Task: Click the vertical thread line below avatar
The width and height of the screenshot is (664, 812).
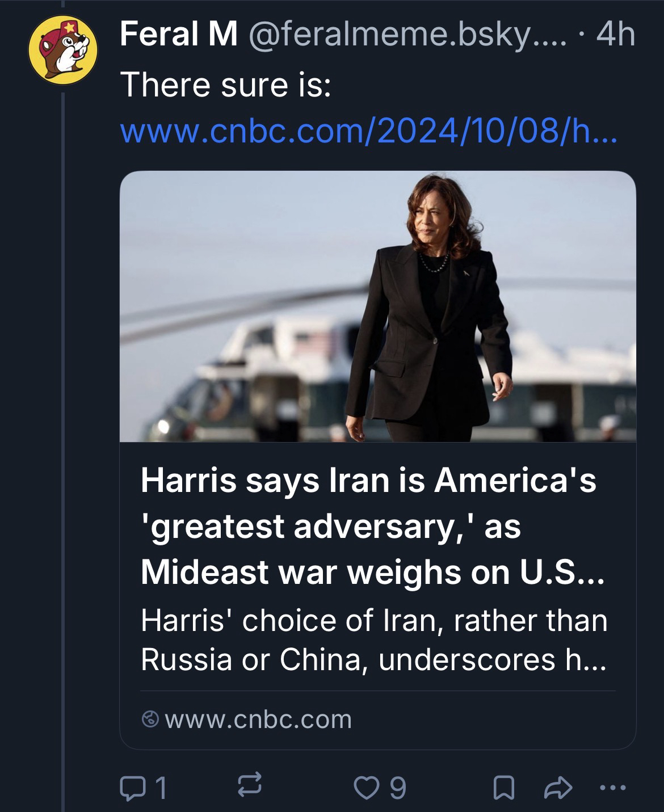Action: click(x=64, y=454)
